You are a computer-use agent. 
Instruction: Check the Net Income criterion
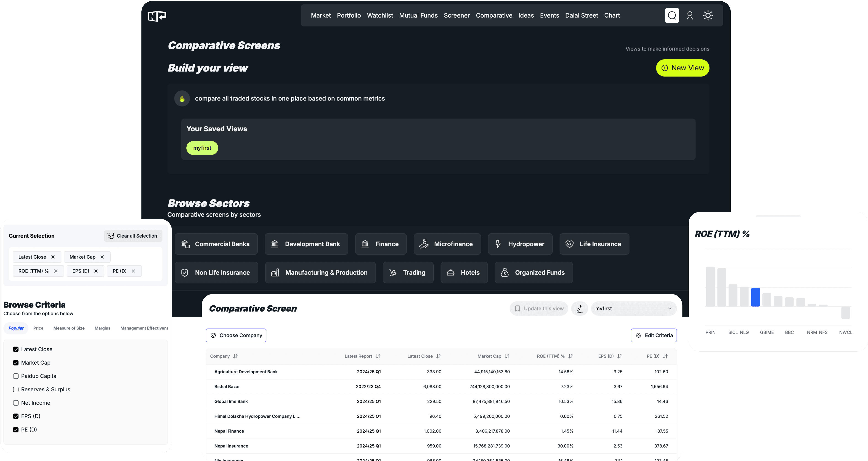[x=16, y=403]
